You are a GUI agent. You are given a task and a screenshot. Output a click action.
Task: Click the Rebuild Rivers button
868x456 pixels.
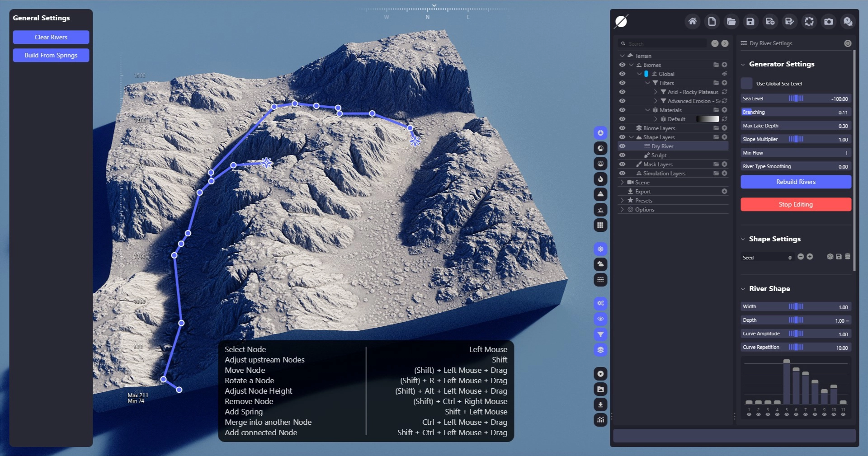(x=796, y=182)
